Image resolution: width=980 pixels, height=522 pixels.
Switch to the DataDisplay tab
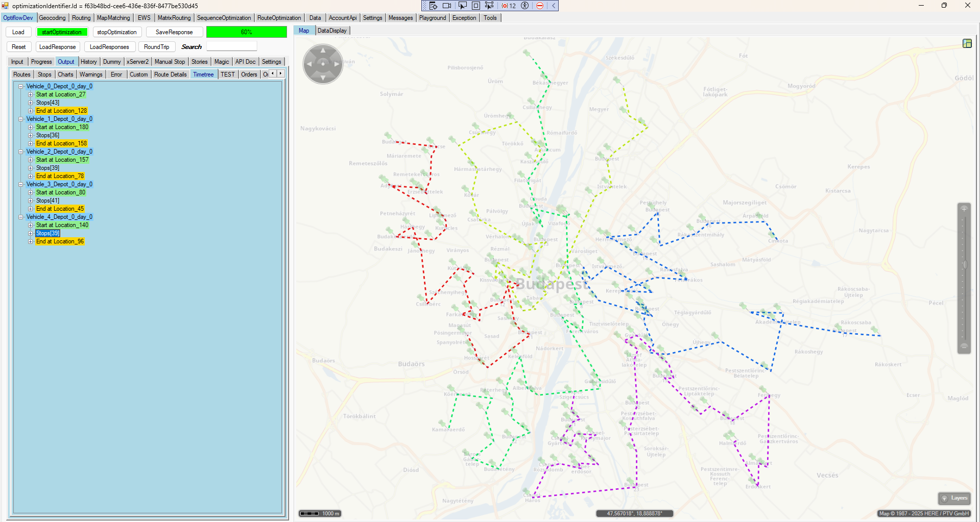pyautogui.click(x=332, y=31)
